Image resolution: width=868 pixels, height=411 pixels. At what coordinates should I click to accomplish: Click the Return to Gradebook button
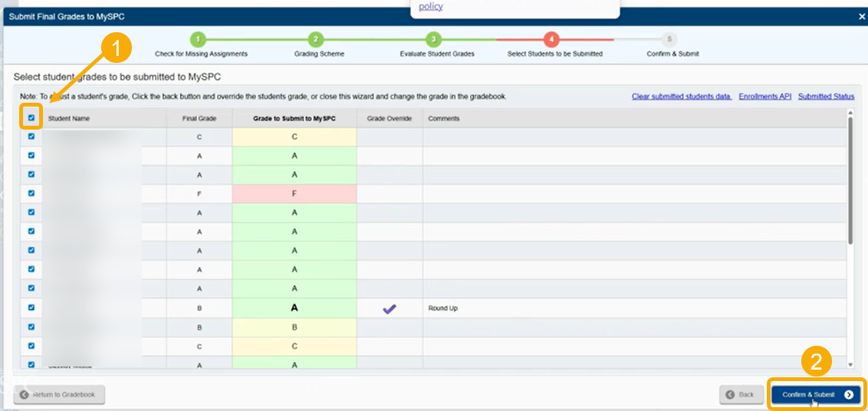(59, 395)
